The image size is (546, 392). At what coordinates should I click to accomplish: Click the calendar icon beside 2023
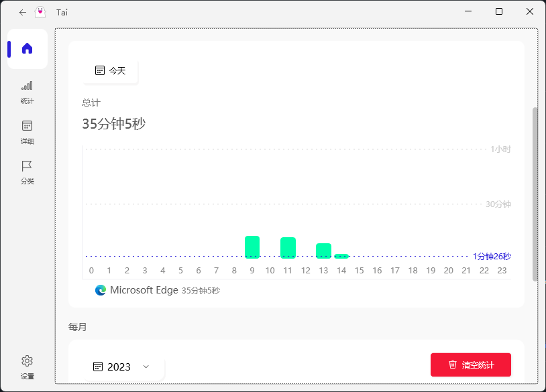click(x=98, y=367)
